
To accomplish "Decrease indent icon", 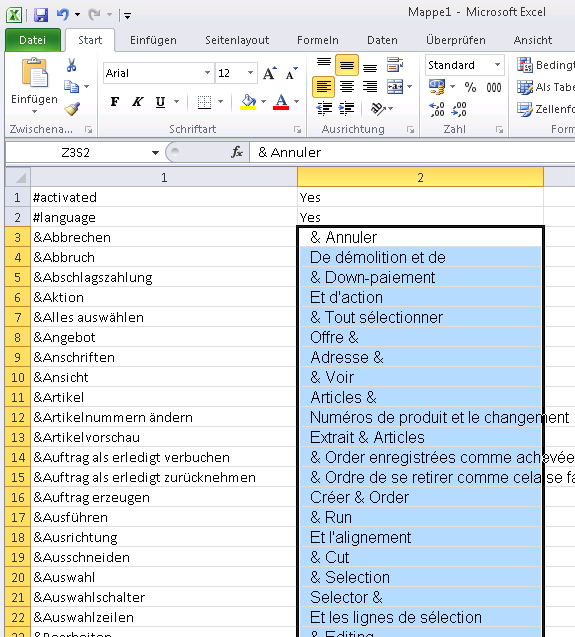I will (x=324, y=108).
